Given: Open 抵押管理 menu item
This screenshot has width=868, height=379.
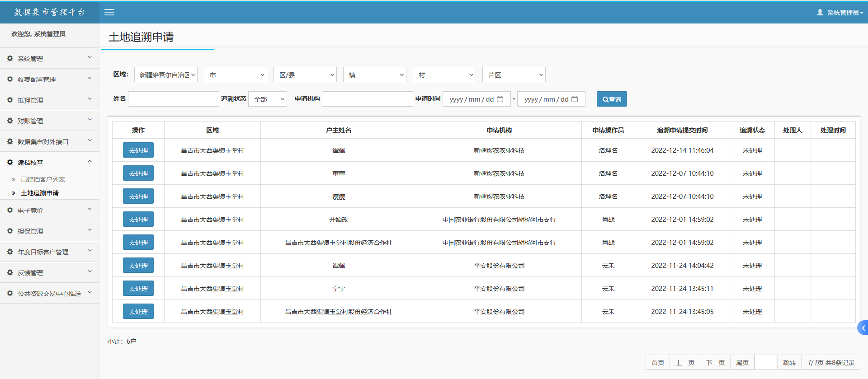Looking at the screenshot, I should click(50, 100).
